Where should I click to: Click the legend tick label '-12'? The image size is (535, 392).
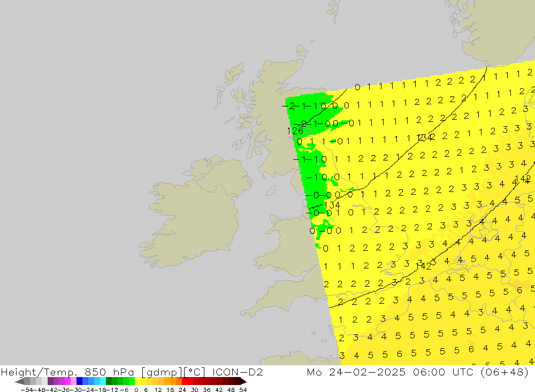111,390
